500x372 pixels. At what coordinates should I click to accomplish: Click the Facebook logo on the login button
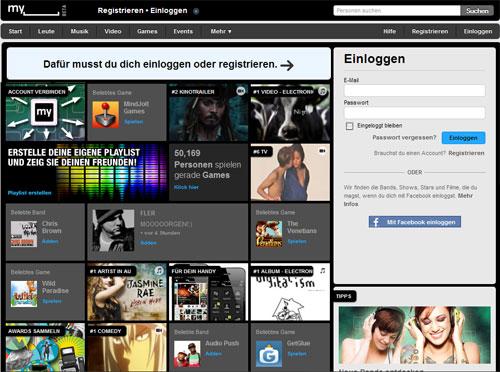(376, 222)
